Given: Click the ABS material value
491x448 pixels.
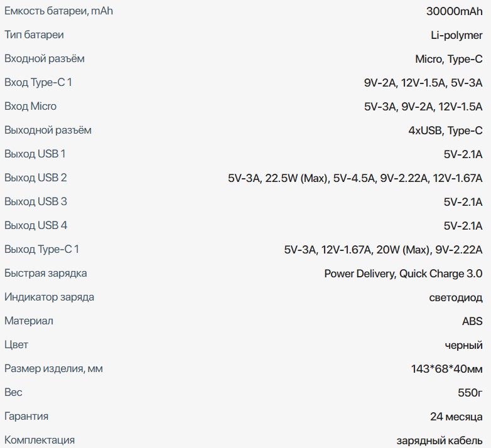Looking at the screenshot, I should point(472,321).
